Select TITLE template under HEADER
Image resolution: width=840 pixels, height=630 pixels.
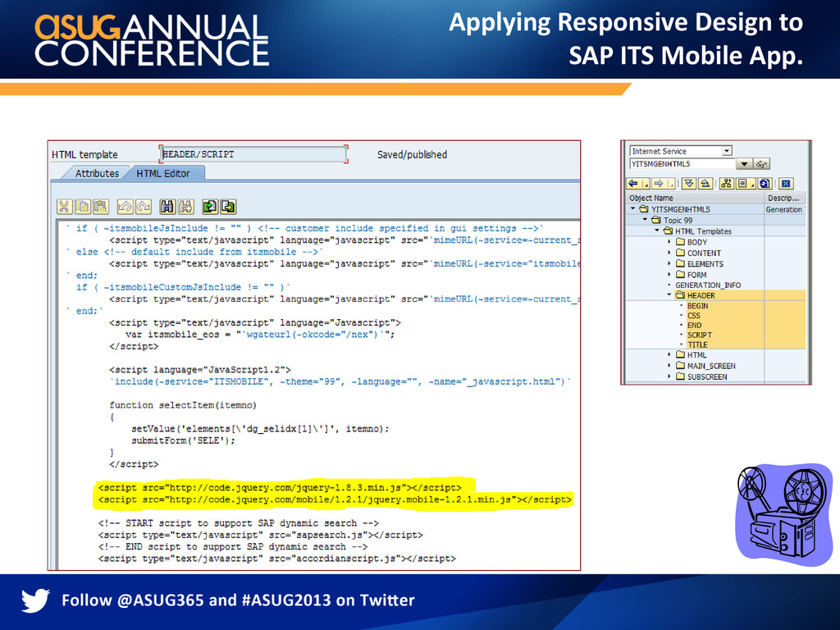tap(697, 345)
